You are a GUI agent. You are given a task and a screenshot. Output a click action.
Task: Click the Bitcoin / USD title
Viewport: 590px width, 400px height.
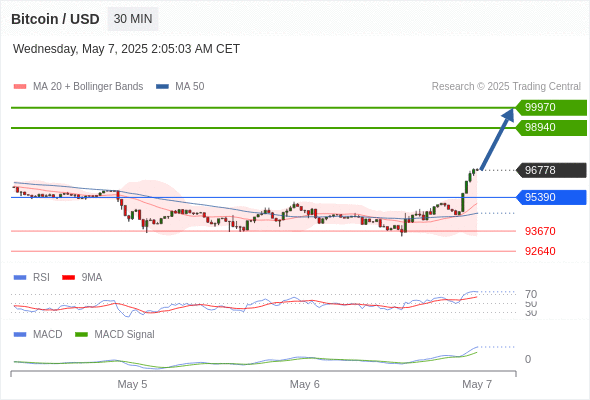tap(55, 19)
